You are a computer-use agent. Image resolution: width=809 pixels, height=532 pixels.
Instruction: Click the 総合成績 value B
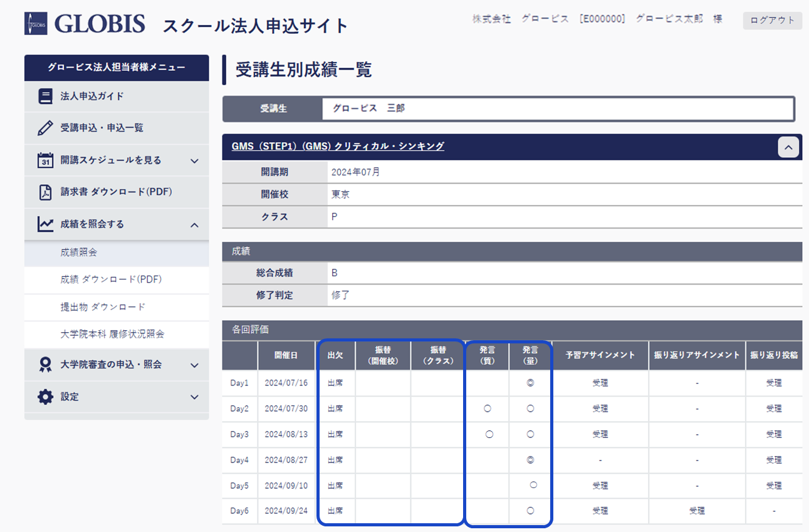335,273
